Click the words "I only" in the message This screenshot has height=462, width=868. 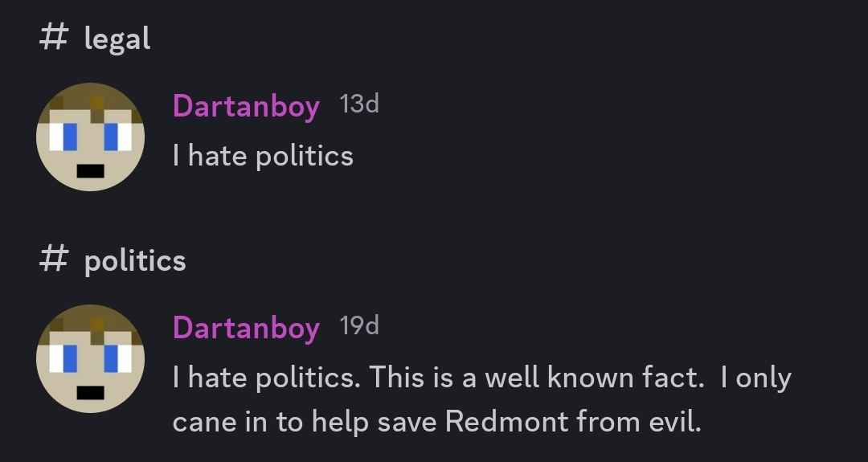(x=755, y=378)
